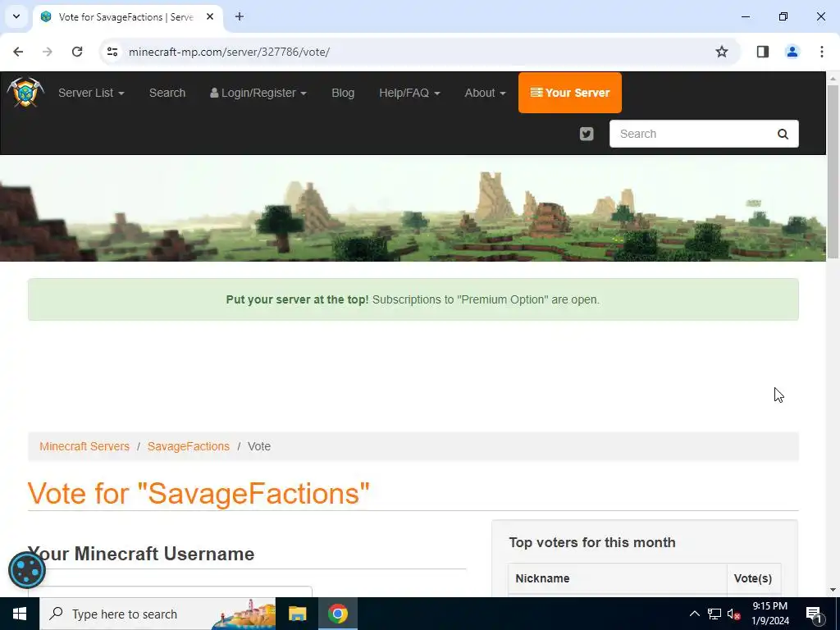
Task: Click the orange Your Server button
Action: [570, 93]
